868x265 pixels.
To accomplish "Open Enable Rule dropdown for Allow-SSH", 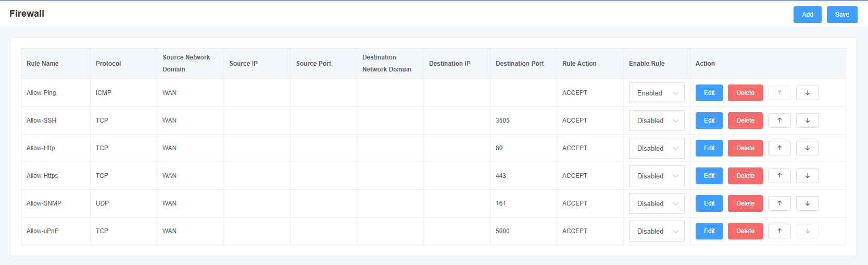I will tap(657, 121).
